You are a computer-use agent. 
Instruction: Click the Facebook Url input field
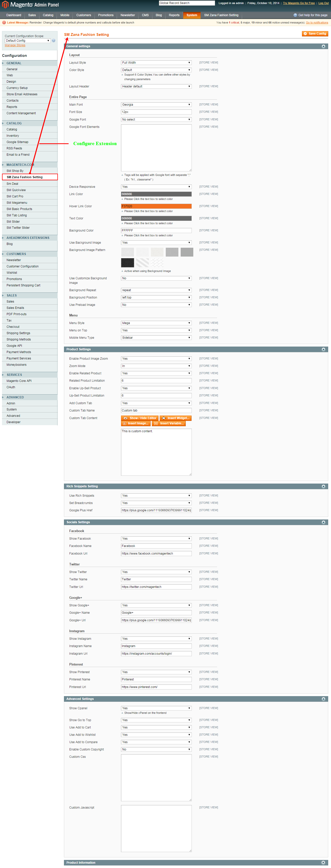156,554
